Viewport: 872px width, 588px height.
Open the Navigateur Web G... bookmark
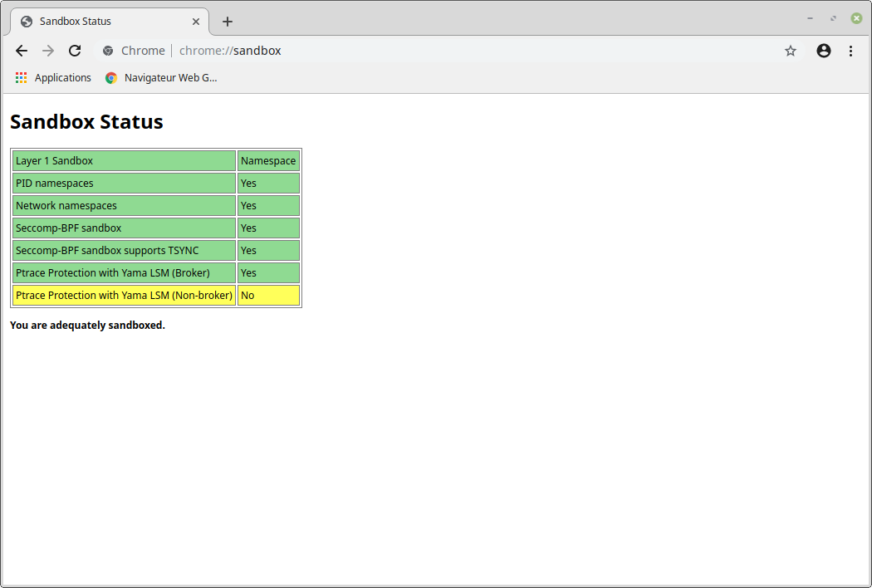(x=161, y=78)
